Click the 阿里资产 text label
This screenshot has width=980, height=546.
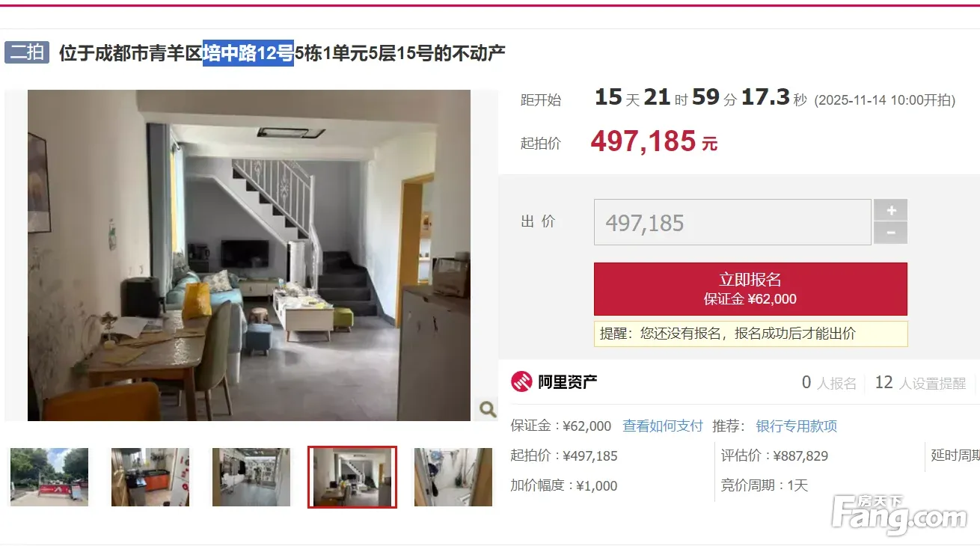click(568, 382)
